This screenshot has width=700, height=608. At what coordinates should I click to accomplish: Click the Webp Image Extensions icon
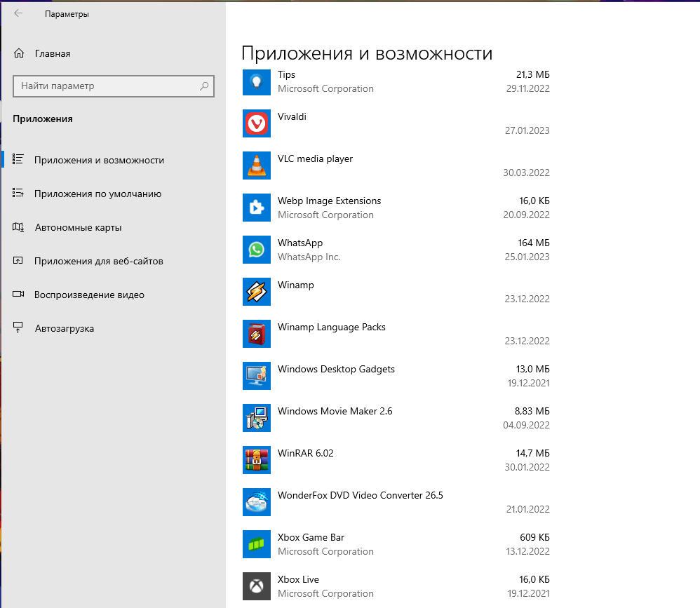[x=257, y=208]
